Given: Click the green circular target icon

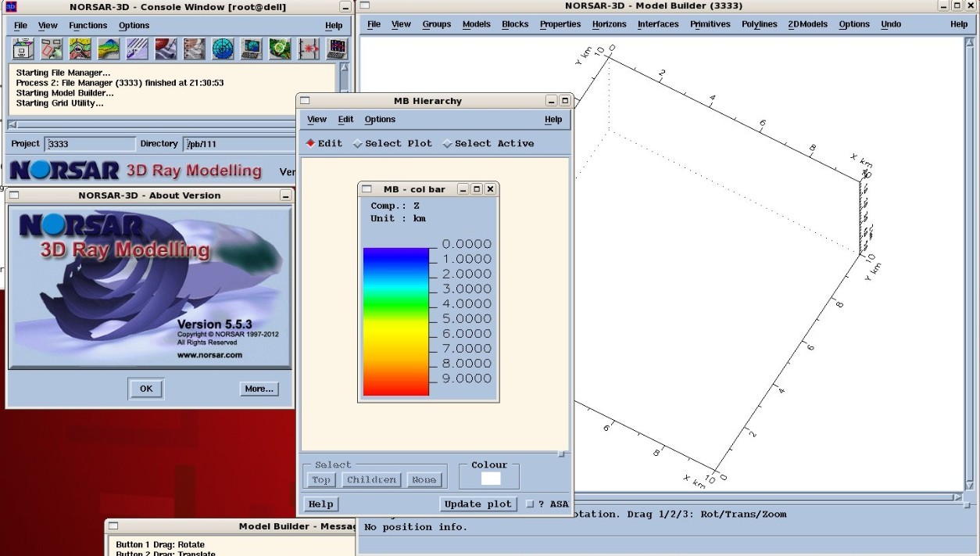Looking at the screenshot, I should 281,49.
